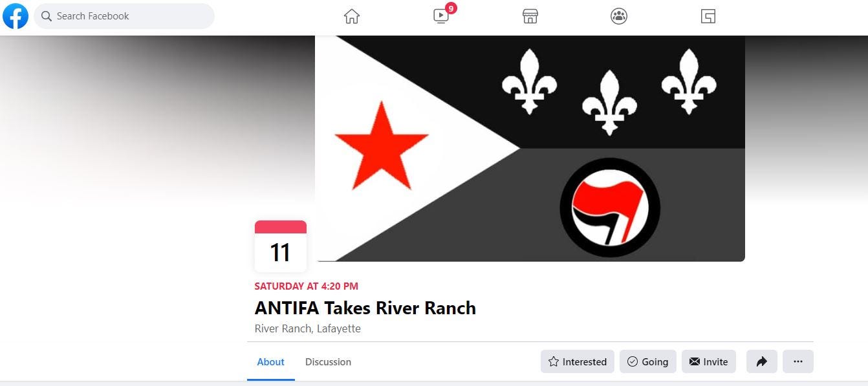This screenshot has height=386, width=868.
Task: Open the three-dot more options menu
Action: [x=798, y=361]
